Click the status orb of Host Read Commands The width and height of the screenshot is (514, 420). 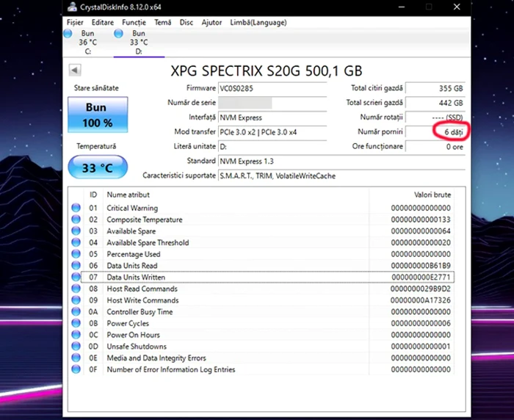(x=76, y=289)
